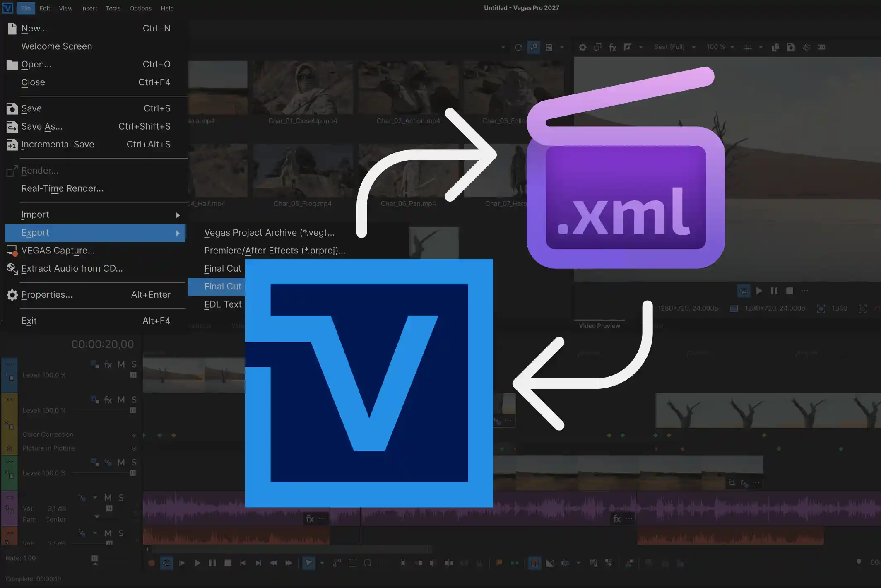The image size is (881, 588).
Task: Open Video Preview settings gear
Action: [583, 47]
